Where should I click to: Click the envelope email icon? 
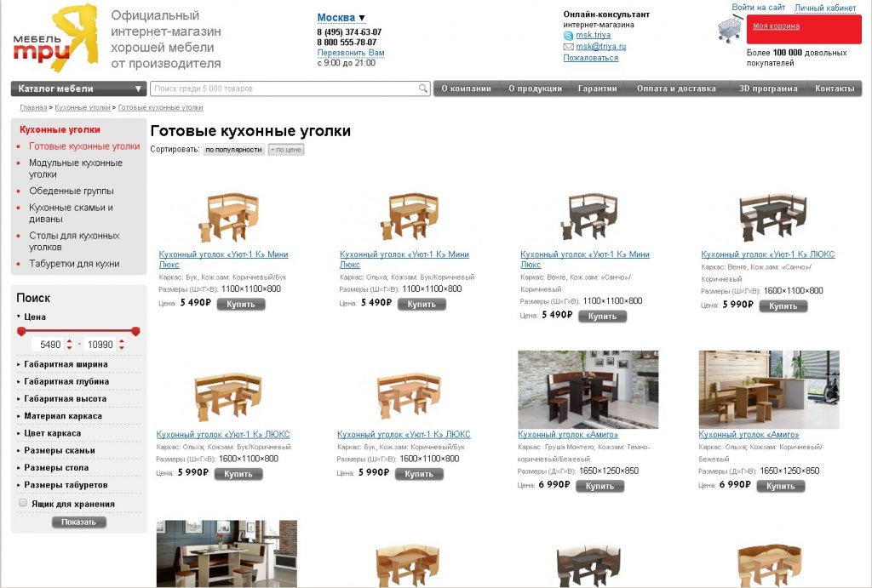coord(568,47)
